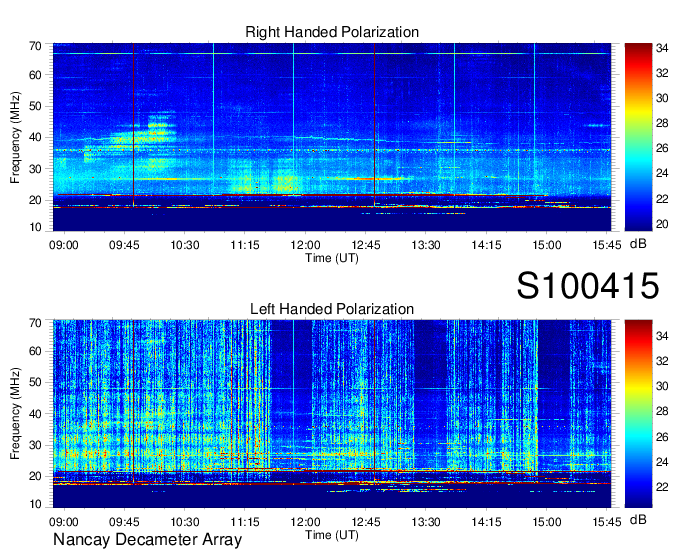Click the 15:00 time tick under Right Handed plot
Screen dimensions: 680x552
pyautogui.click(x=546, y=245)
